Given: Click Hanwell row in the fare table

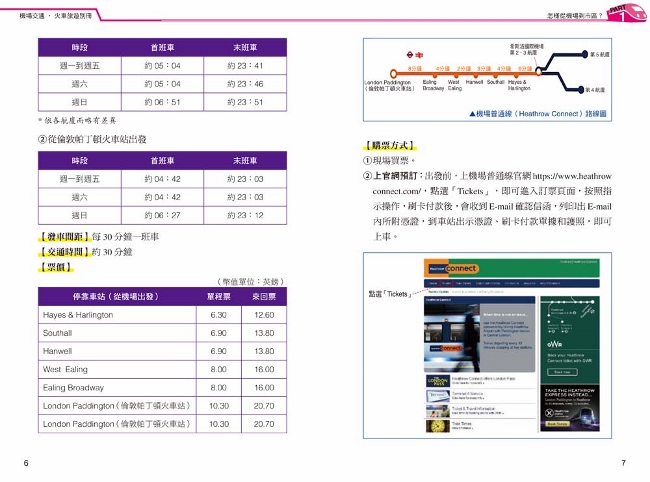Looking at the screenshot, I should tap(162, 351).
